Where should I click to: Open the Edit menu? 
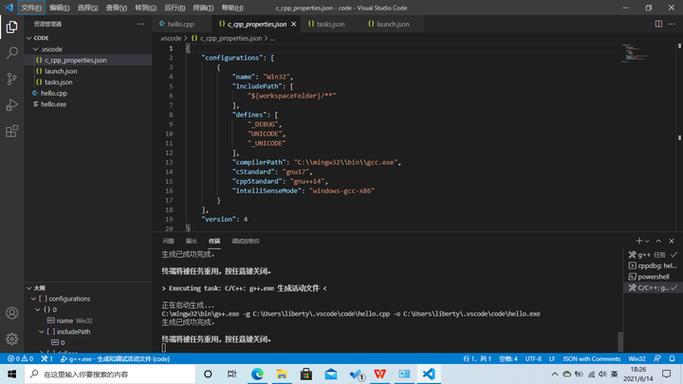coord(59,8)
